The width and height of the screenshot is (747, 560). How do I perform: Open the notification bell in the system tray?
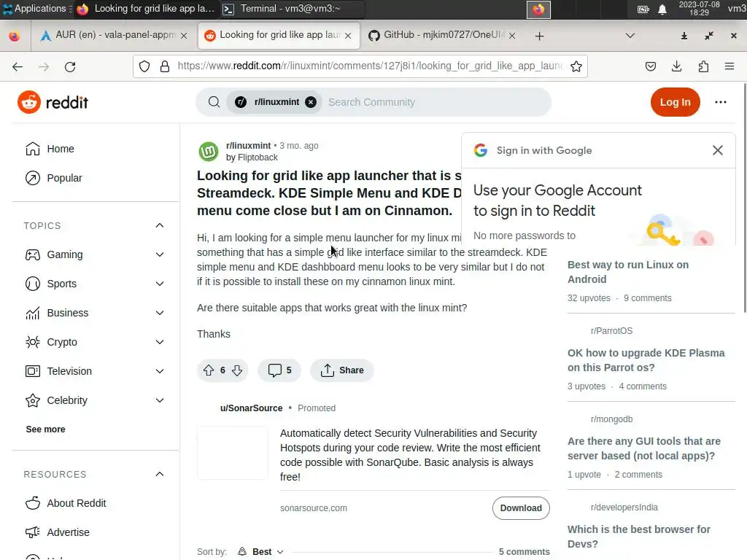[x=662, y=9]
